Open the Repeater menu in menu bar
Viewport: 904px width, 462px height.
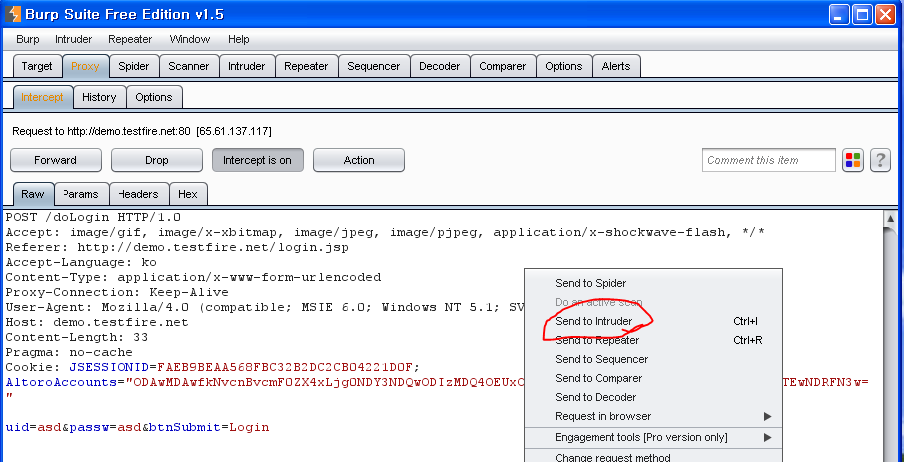[130, 39]
